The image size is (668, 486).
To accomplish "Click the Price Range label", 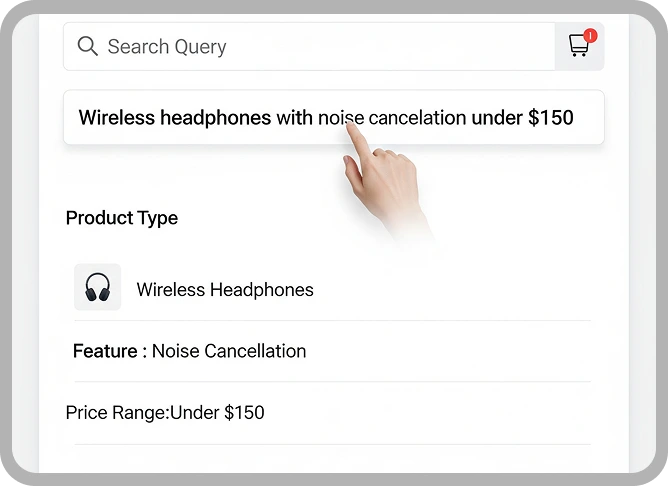I will (x=118, y=413).
